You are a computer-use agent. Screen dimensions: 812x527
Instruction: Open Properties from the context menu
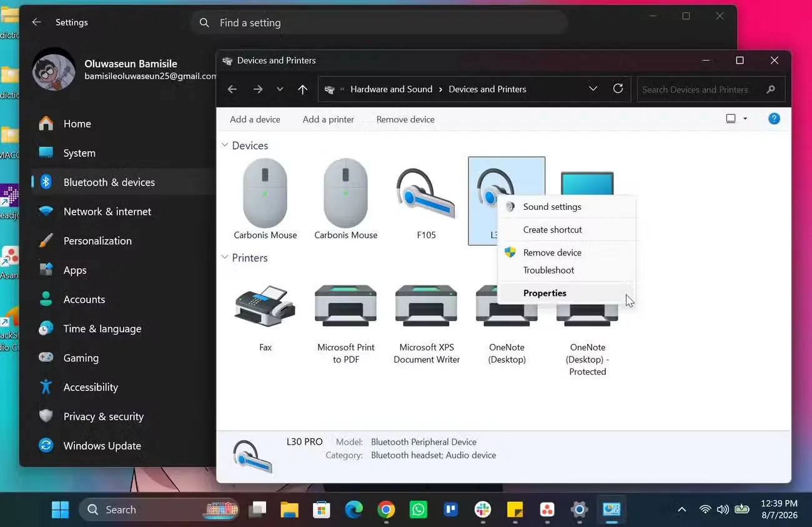tap(567, 293)
